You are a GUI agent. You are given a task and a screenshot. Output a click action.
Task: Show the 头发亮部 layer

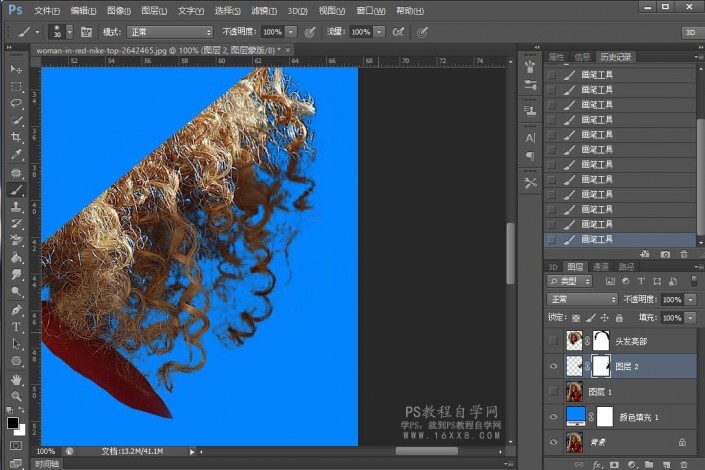(x=553, y=341)
